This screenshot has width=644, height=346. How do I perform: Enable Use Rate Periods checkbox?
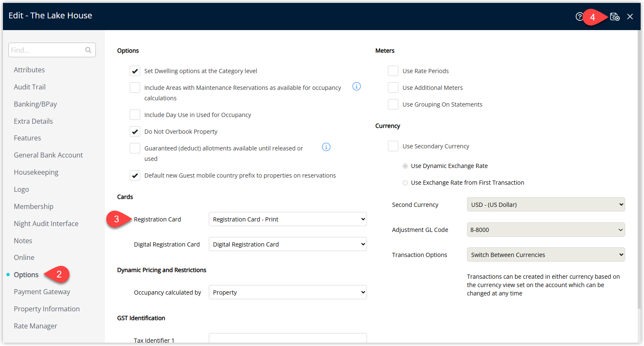pos(393,71)
